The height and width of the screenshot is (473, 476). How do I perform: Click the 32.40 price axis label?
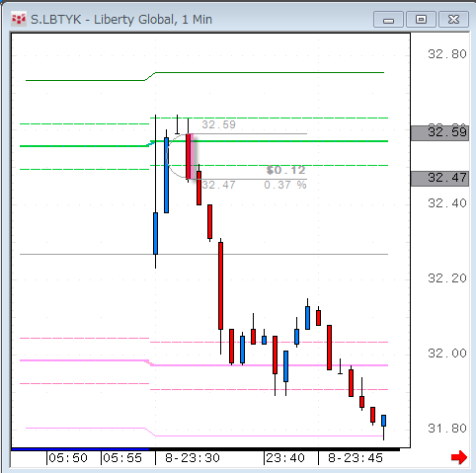pyautogui.click(x=447, y=203)
